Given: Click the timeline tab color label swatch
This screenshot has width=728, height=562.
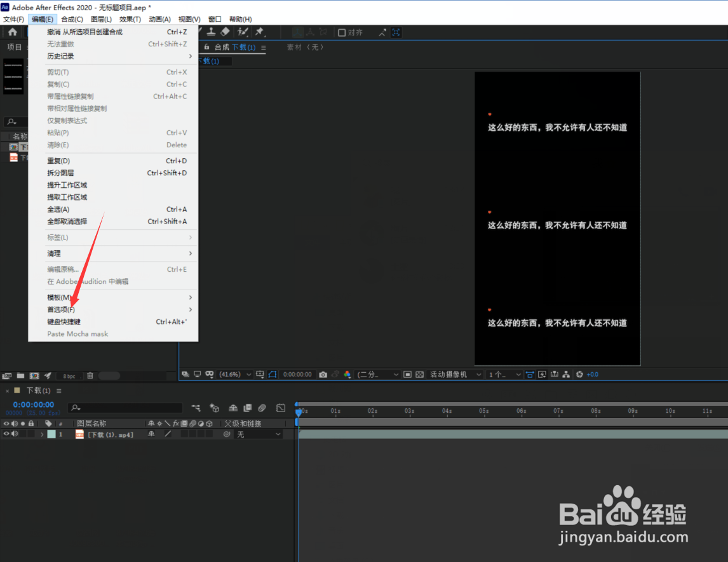Looking at the screenshot, I should (17, 391).
